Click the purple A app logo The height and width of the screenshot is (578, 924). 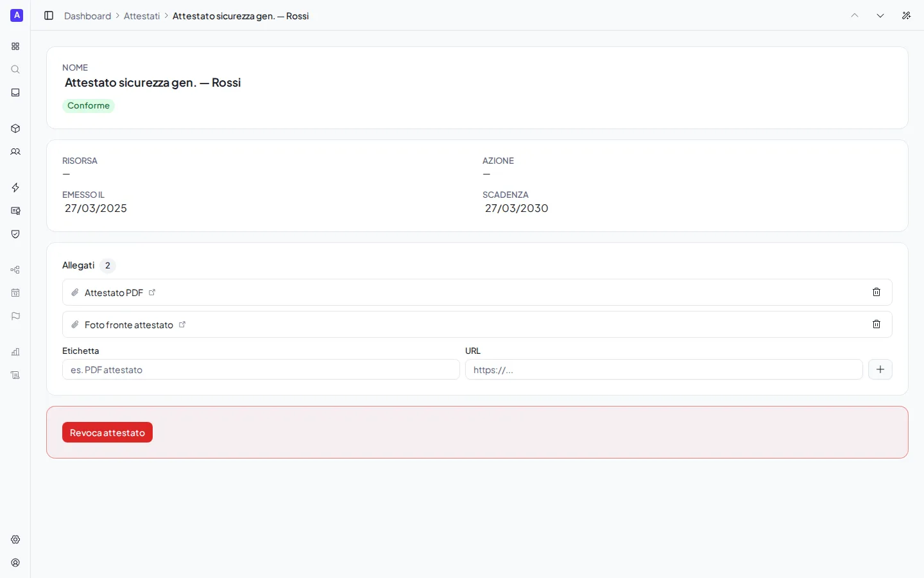17,15
